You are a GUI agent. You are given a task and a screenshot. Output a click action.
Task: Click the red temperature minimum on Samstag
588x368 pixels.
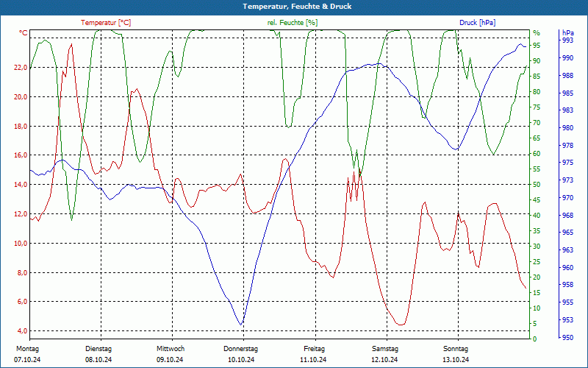click(x=401, y=325)
